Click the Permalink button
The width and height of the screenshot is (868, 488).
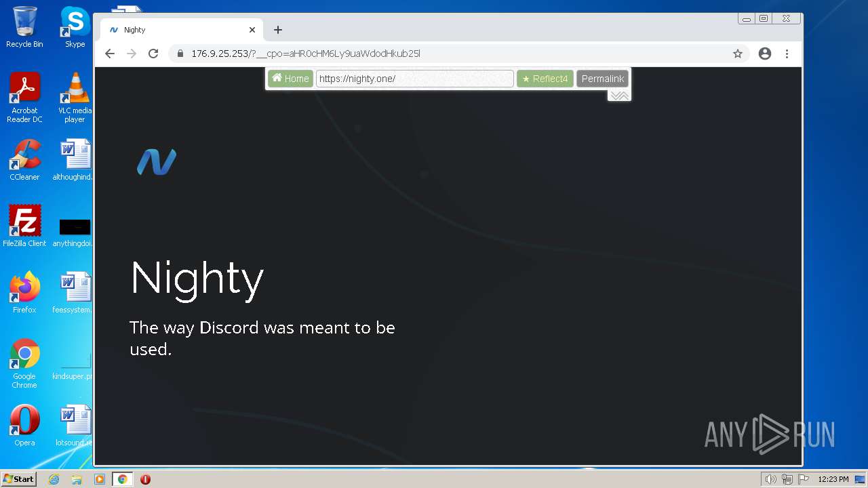point(602,79)
